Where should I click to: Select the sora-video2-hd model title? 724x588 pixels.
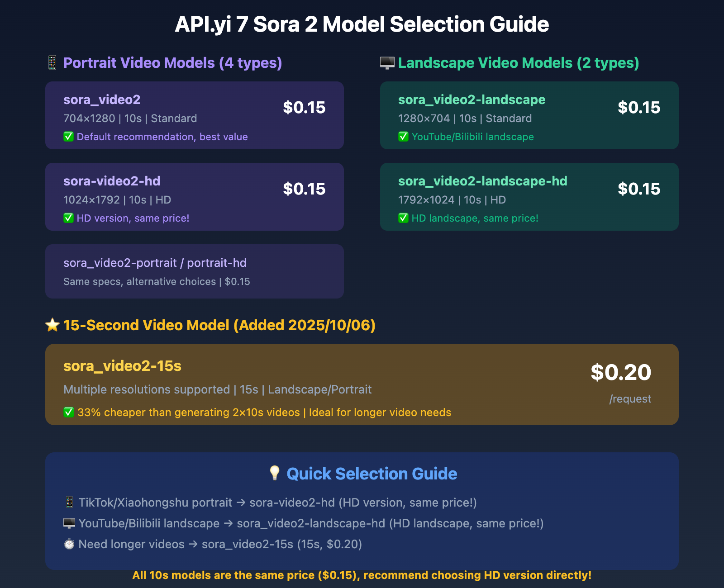112,181
